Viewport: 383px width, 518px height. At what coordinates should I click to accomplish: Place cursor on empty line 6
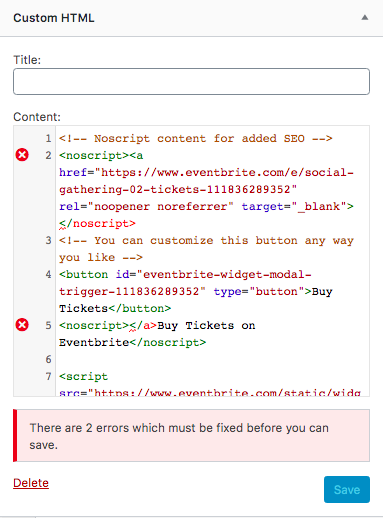point(212,359)
